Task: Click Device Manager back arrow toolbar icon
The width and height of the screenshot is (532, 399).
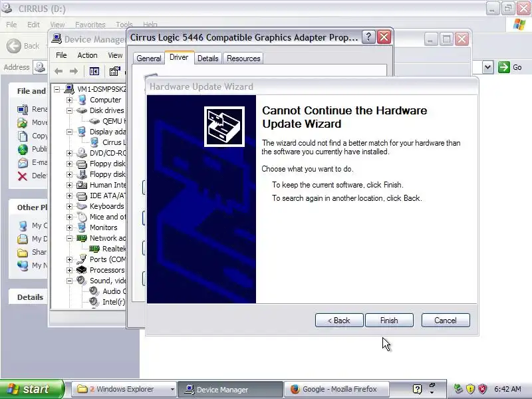Action: 59,71
